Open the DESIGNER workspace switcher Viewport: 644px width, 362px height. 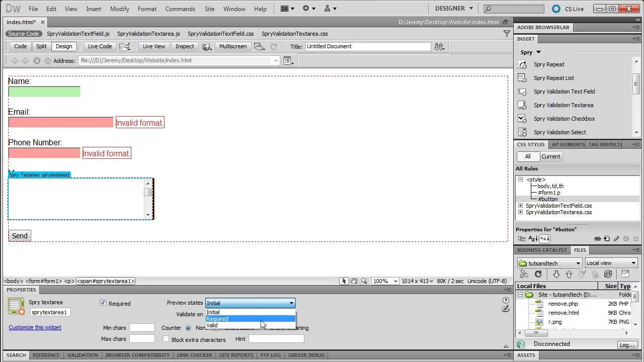454,9
